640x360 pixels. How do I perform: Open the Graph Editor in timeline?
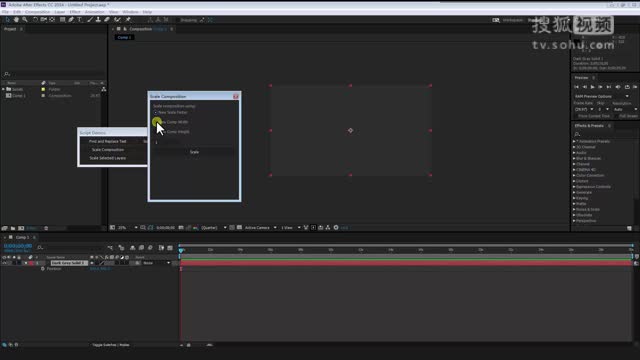click(170, 248)
